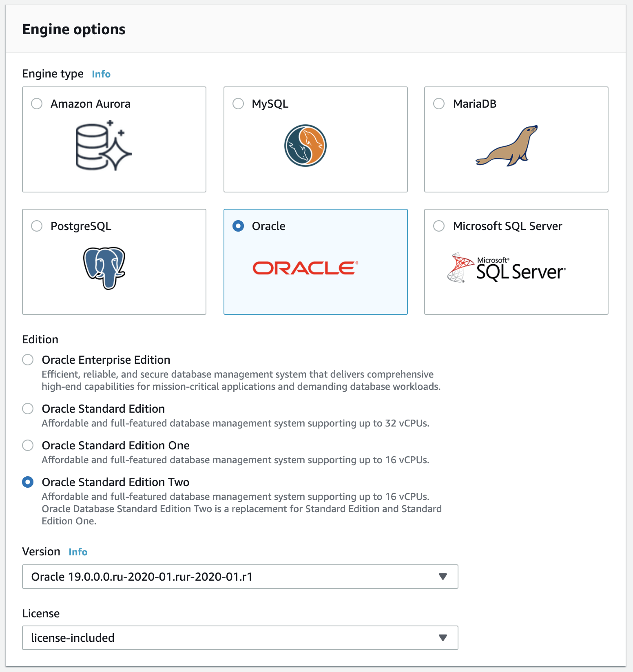Click the highlighted Oracle engine card

click(x=315, y=261)
